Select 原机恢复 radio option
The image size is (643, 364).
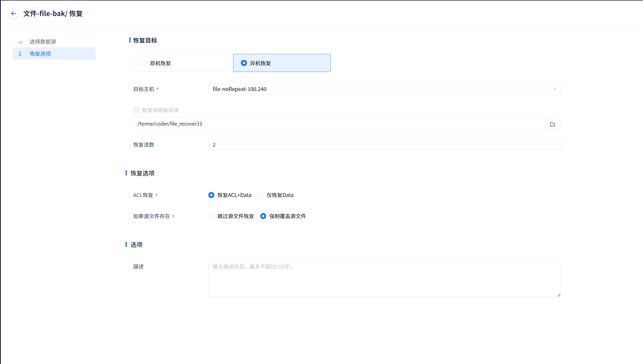(x=144, y=63)
